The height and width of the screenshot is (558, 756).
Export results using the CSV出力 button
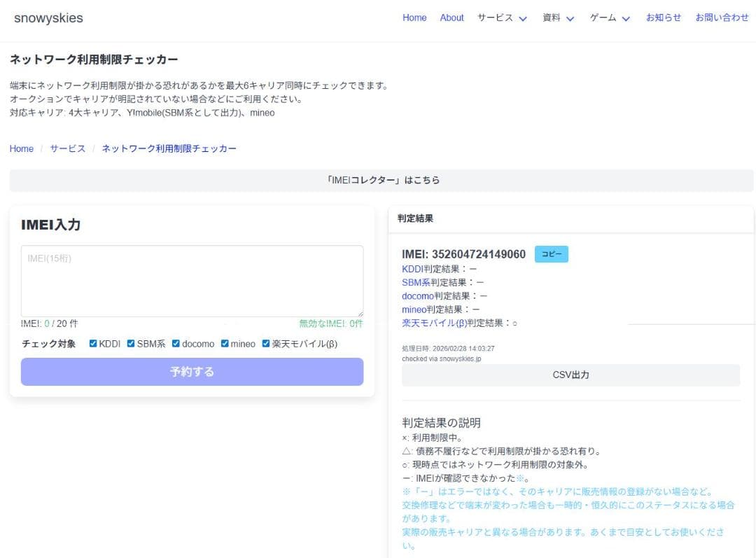pyautogui.click(x=570, y=375)
